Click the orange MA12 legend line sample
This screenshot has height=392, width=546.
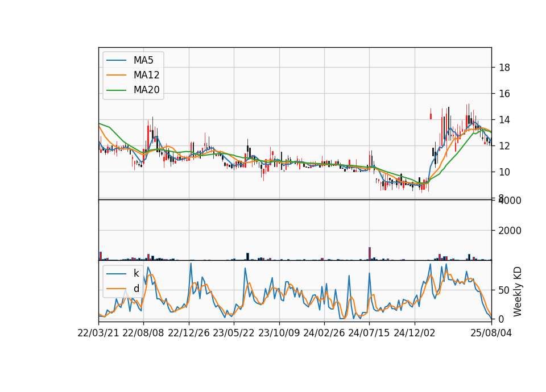click(116, 75)
